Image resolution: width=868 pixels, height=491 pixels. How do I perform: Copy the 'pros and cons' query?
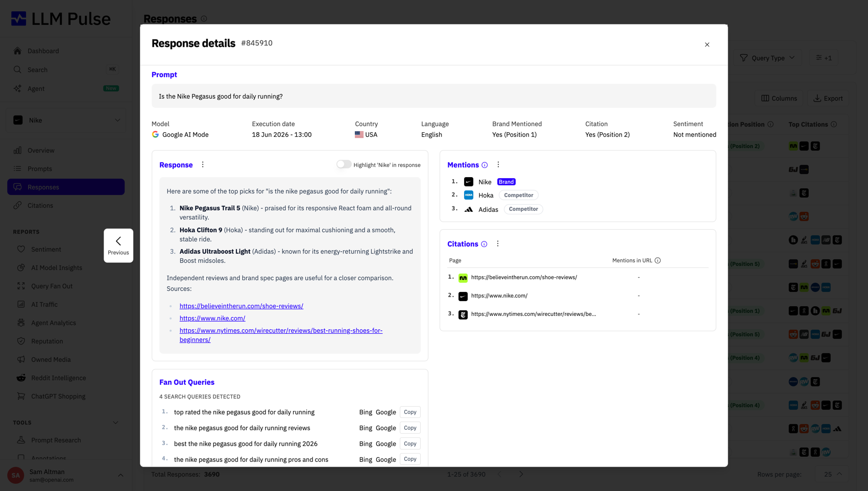point(410,459)
